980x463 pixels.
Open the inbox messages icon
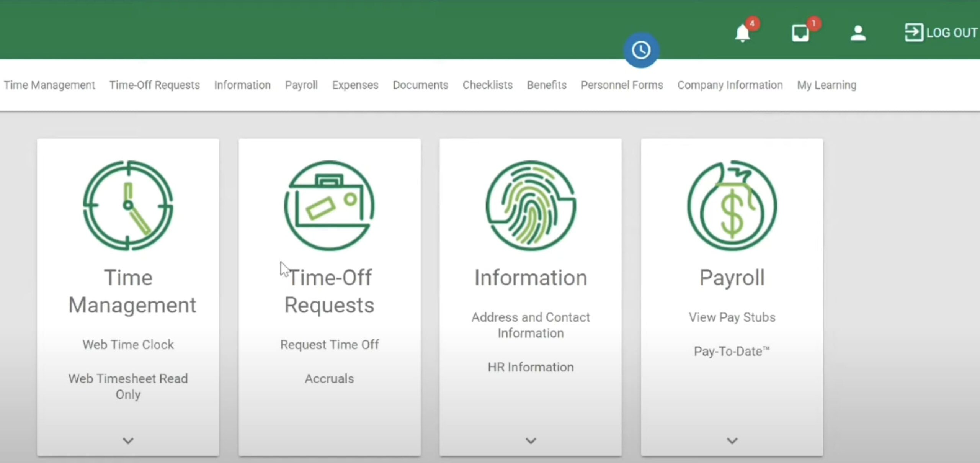800,33
